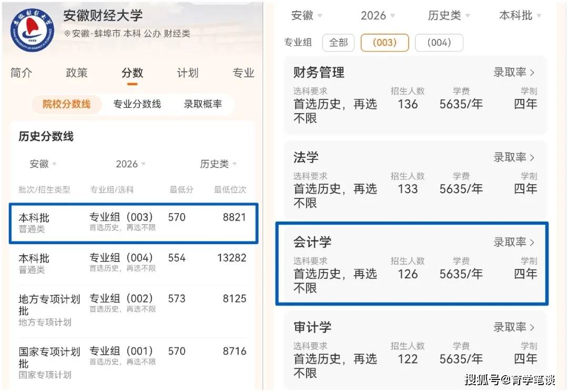Select the (004) major group chip
568x392 pixels.
439,43
